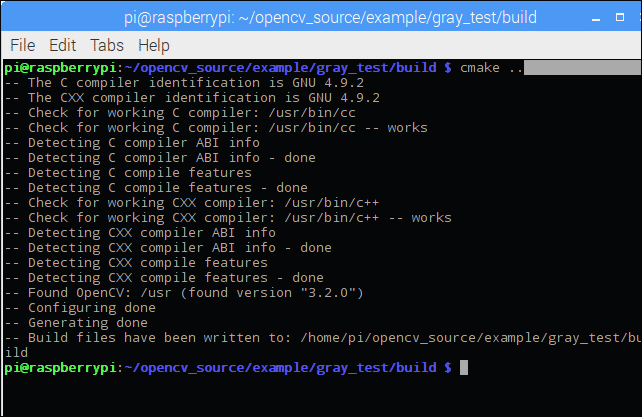The width and height of the screenshot is (642, 417).
Task: Click line 'Check for working CXX compiler: /usr/bin/c++ -- works'
Action: click(x=228, y=218)
